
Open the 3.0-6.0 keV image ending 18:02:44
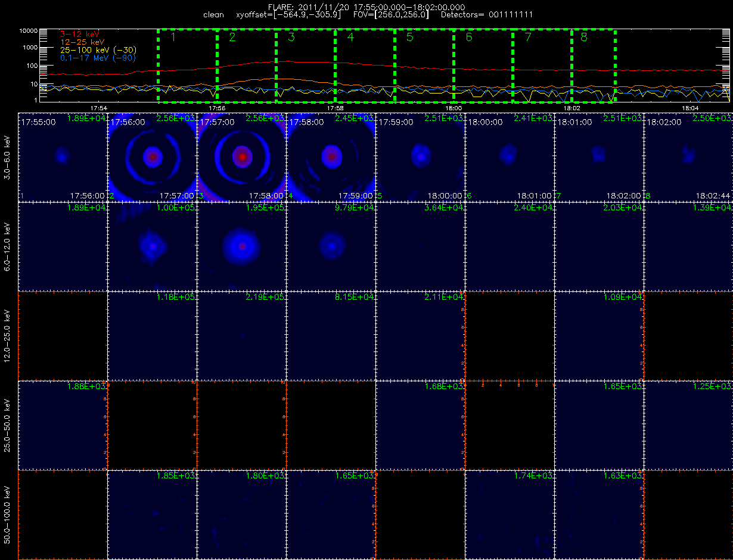pos(688,157)
